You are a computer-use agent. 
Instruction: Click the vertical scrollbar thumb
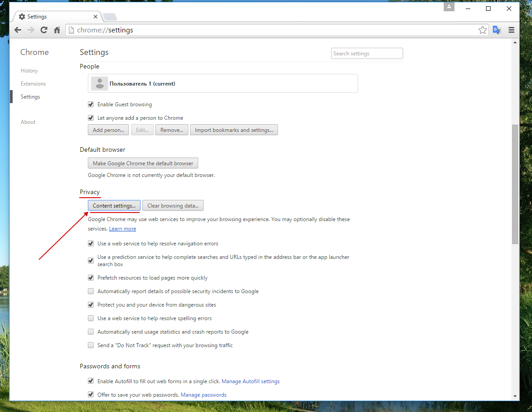515,184
